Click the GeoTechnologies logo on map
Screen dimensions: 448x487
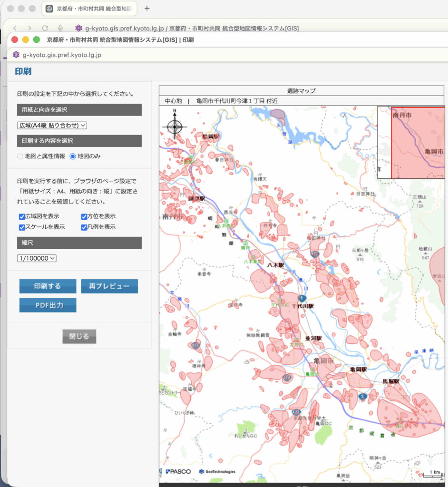point(217,471)
